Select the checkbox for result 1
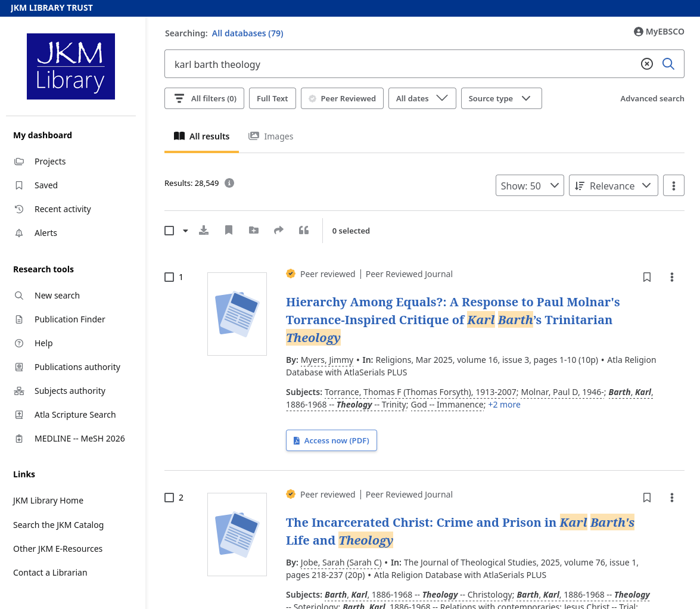Screen dimensions: 700x609 [x=169, y=276]
